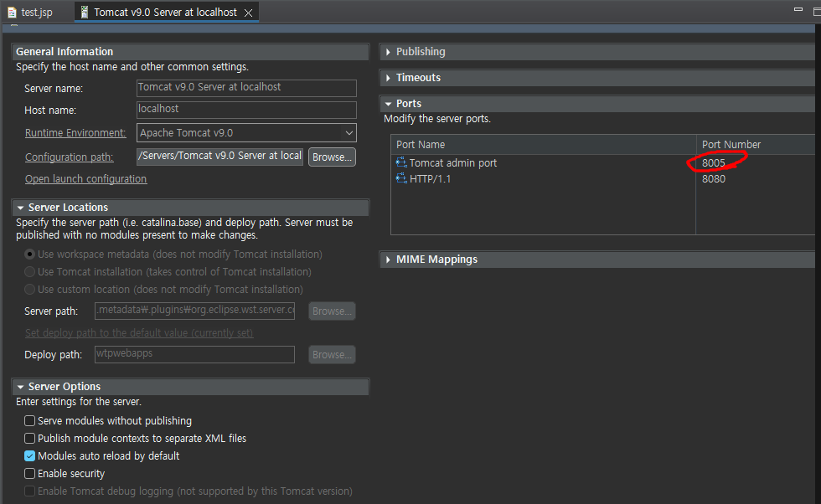
Task: Click Browse button next to Configuration path
Action: 332,157
